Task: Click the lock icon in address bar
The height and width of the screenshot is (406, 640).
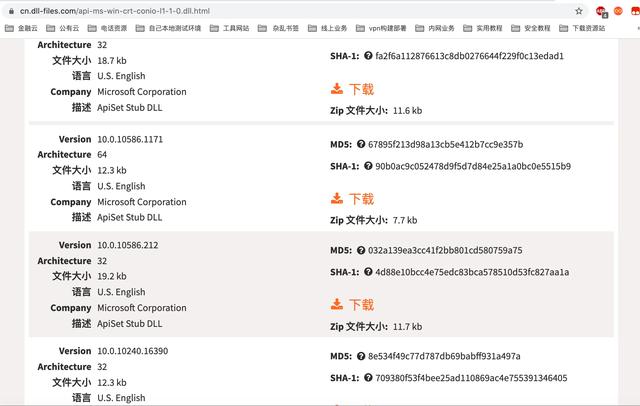Action: (x=11, y=11)
